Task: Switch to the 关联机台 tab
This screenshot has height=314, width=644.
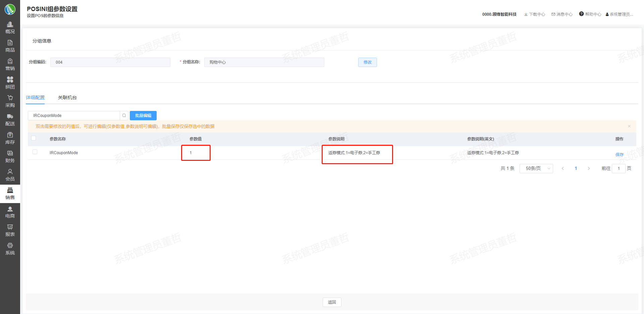Action: tap(67, 98)
